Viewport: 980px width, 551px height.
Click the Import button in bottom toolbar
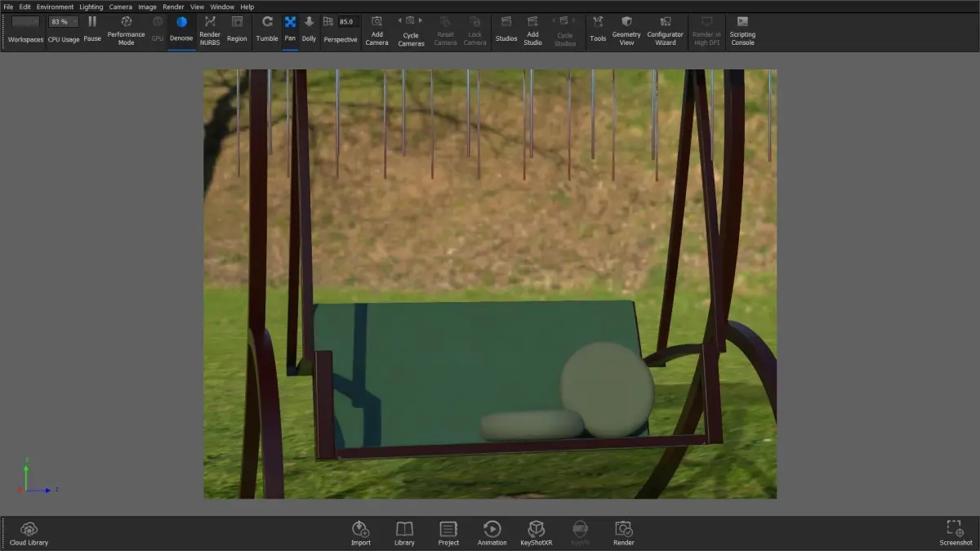click(x=361, y=534)
